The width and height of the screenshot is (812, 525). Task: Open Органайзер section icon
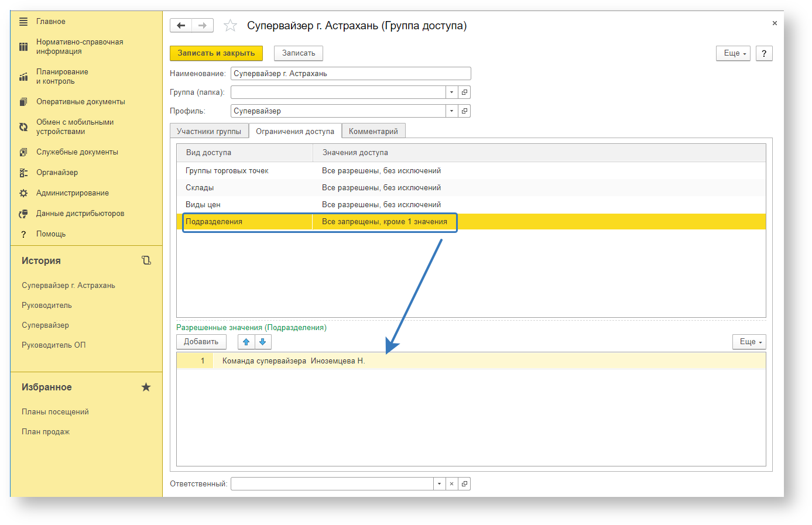(x=23, y=173)
